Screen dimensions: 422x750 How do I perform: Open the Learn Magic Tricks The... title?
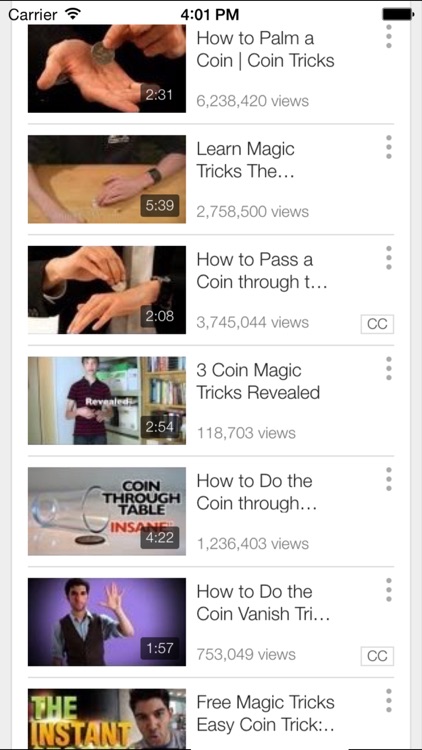coord(245,160)
